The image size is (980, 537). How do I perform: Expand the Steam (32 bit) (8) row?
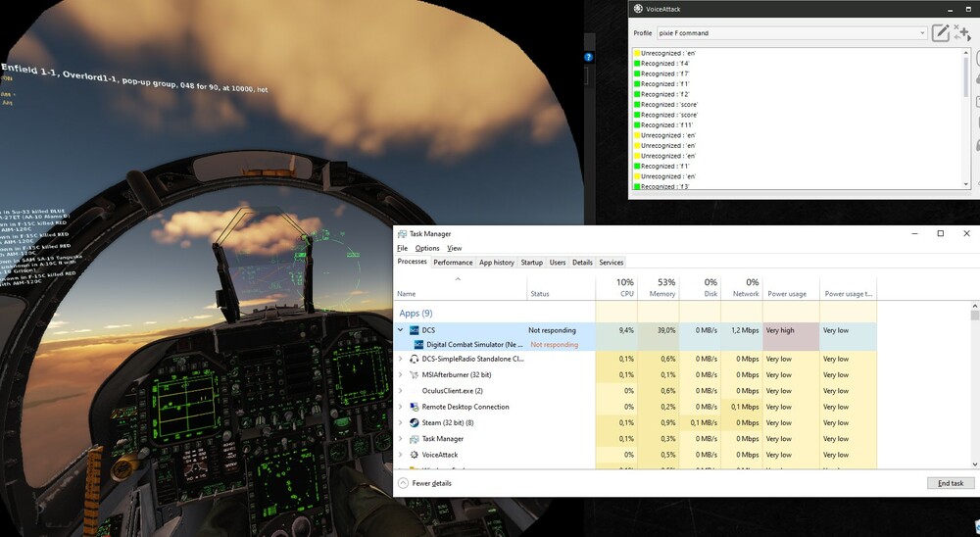point(401,422)
